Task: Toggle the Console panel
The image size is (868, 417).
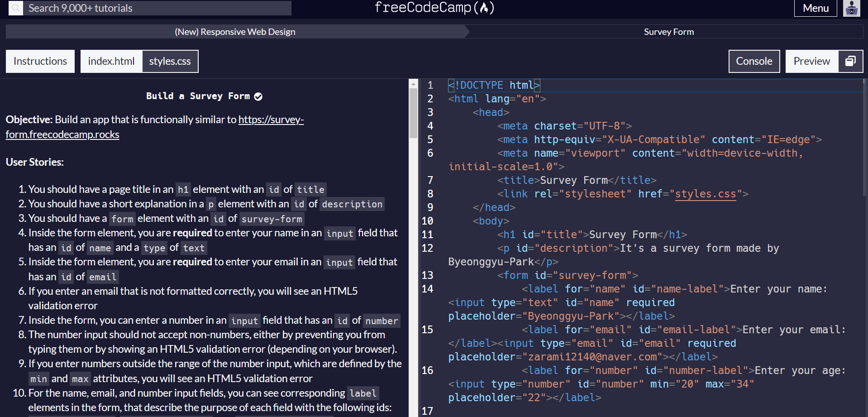Action: 754,61
